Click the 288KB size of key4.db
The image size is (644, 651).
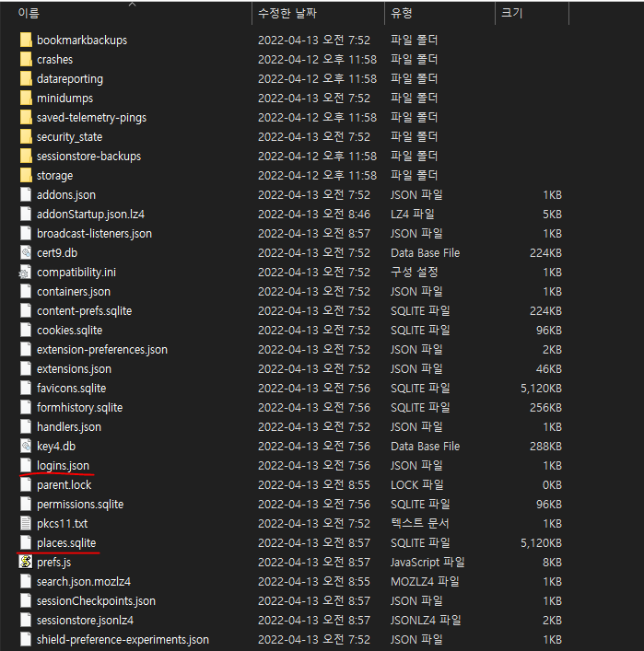coord(545,447)
